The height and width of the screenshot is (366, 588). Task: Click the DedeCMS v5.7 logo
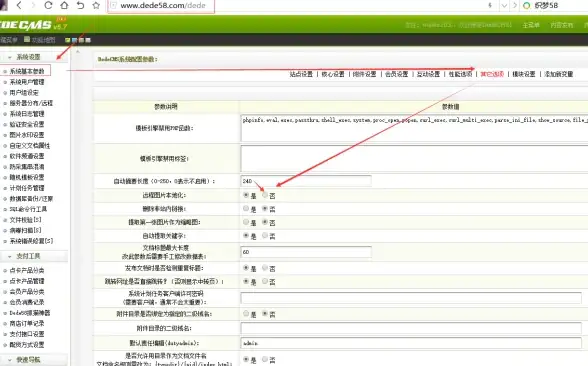coord(33,25)
